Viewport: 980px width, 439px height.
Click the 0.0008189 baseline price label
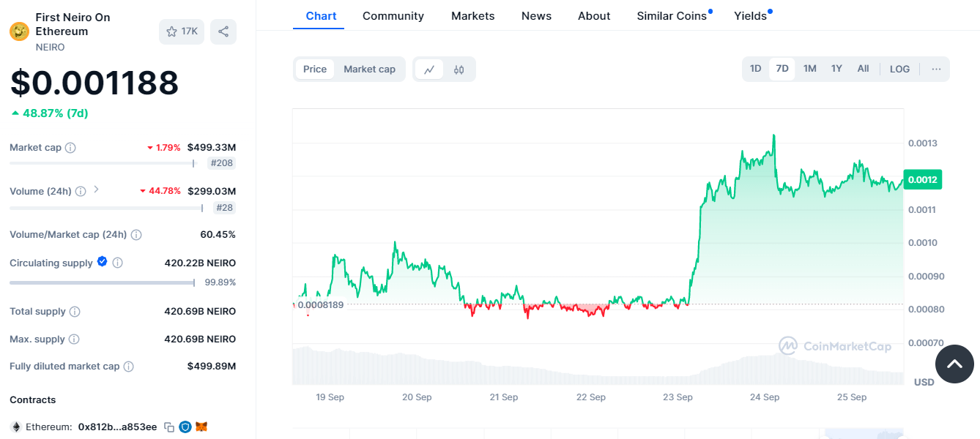click(320, 304)
